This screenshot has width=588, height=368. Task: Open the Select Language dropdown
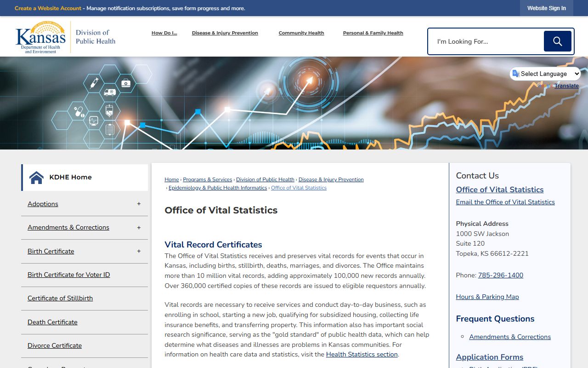[545, 74]
